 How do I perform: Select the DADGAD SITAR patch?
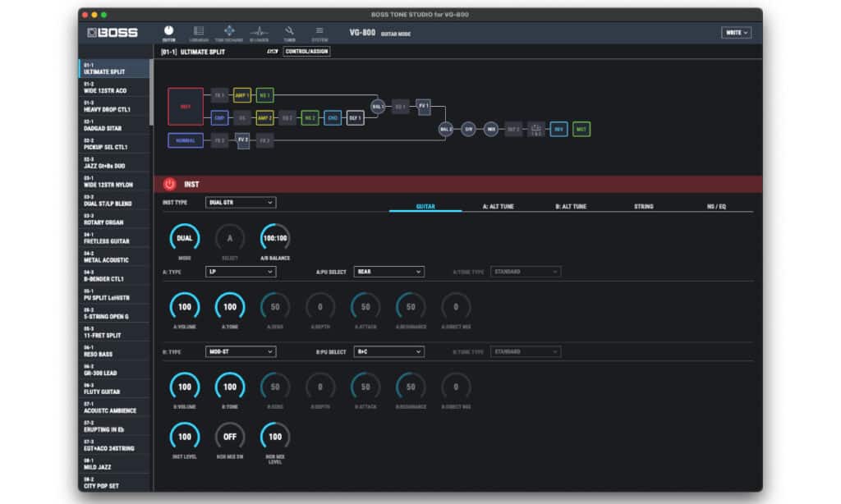[114, 125]
